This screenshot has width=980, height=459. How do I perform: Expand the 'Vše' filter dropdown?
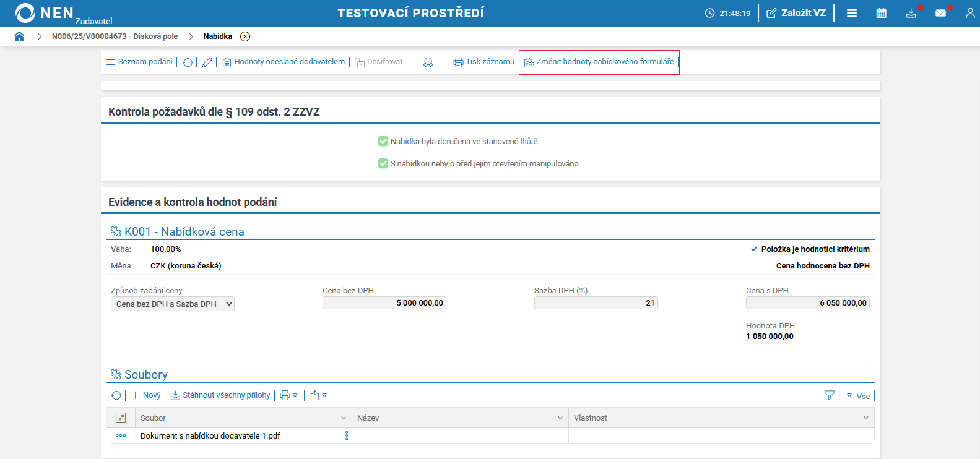[859, 396]
